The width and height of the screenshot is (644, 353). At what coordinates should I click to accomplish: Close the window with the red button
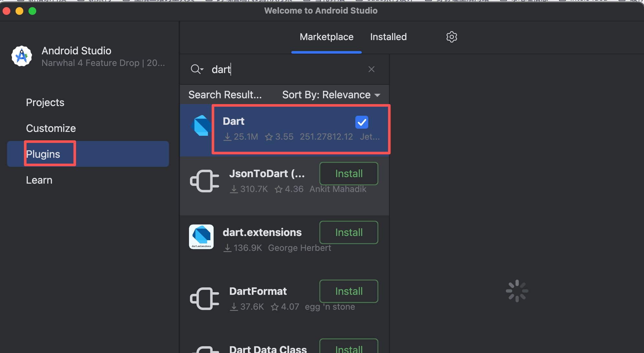(x=6, y=11)
